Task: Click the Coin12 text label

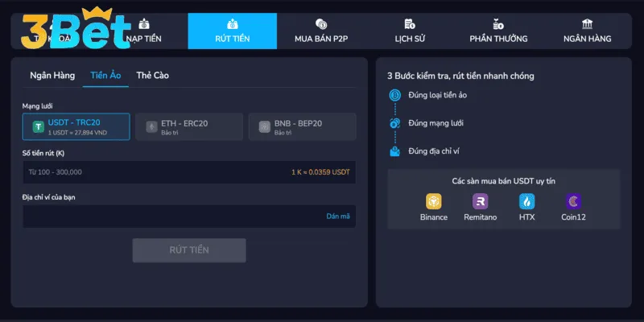Action: coord(573,217)
